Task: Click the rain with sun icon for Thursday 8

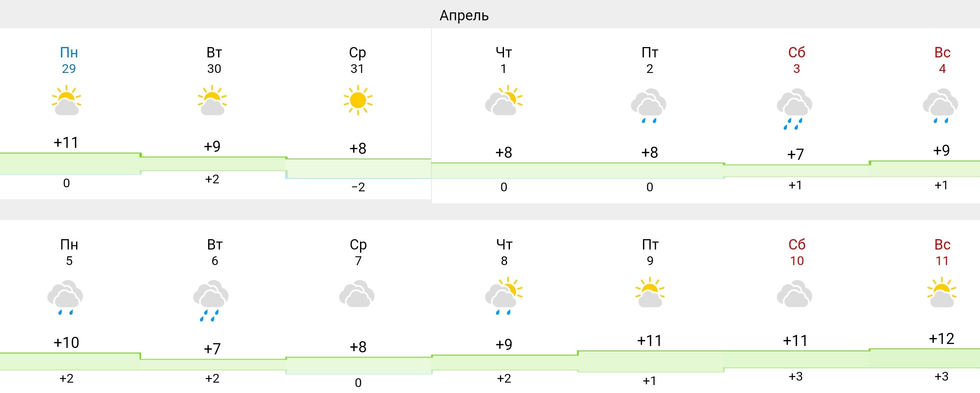Action: point(504,296)
